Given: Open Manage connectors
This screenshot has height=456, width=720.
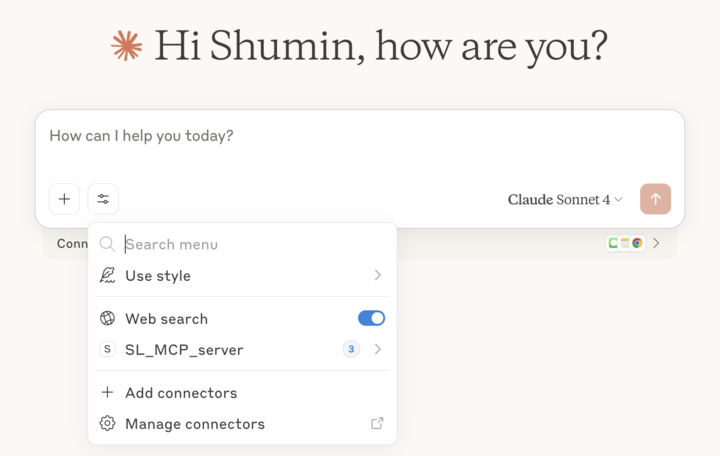Looking at the screenshot, I should [x=195, y=423].
